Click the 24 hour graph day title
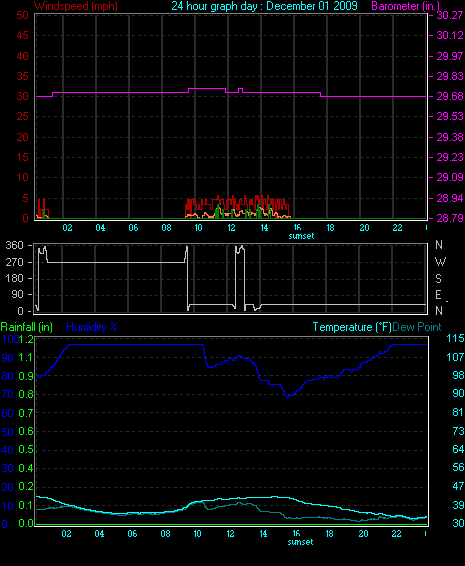The image size is (465, 566). tap(264, 6)
